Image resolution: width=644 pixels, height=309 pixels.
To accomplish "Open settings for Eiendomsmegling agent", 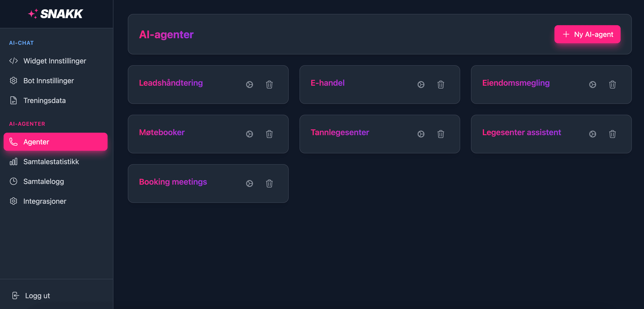I will 592,84.
